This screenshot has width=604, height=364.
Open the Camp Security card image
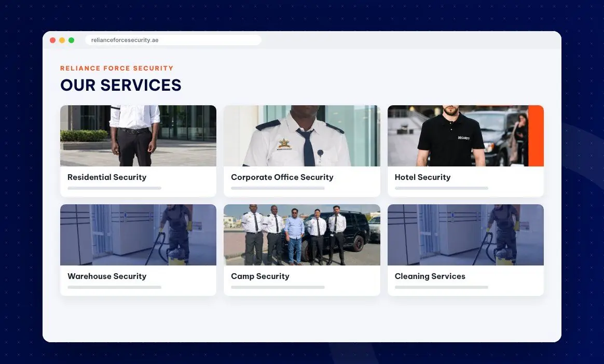(x=301, y=235)
